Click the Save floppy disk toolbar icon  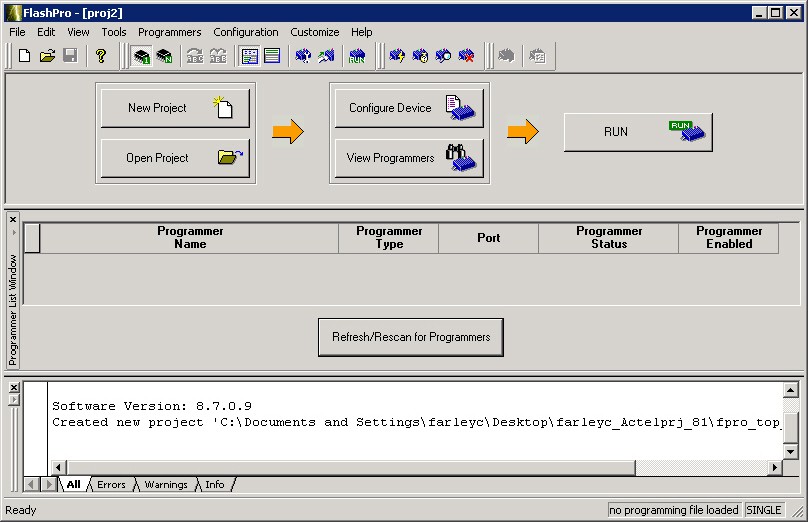coord(70,56)
